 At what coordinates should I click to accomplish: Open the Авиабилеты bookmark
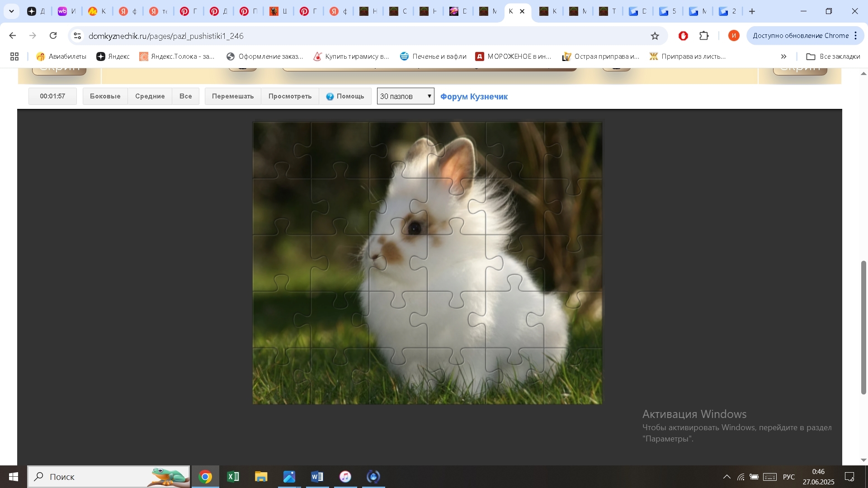pos(61,56)
